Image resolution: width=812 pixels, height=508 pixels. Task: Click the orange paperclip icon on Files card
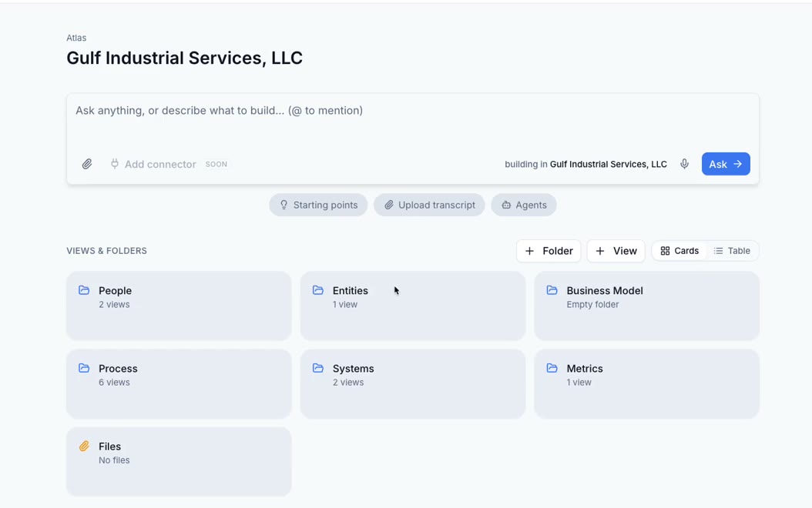tap(84, 446)
